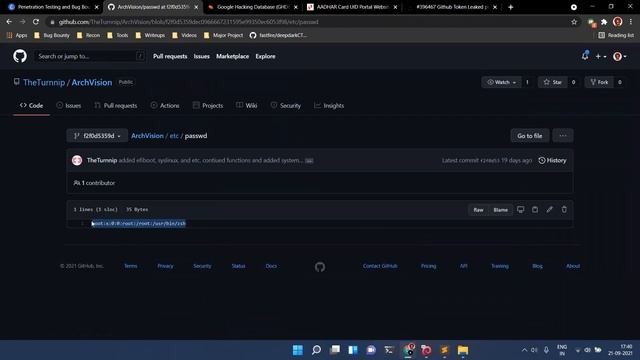Click TheTurnip commit author avatar
This screenshot has height=360, width=640.
point(77,160)
